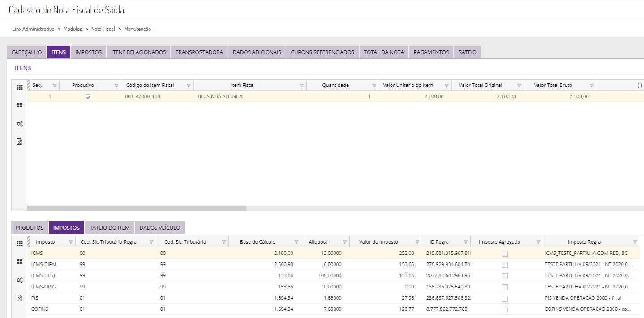
Task: Open the filter on the Alíquota column header
Action: tap(344, 242)
